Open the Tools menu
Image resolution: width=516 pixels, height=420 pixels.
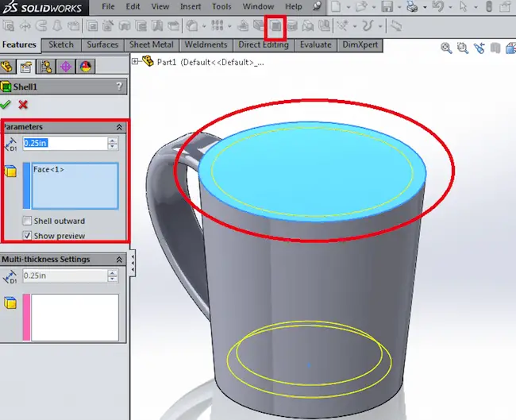coord(221,6)
